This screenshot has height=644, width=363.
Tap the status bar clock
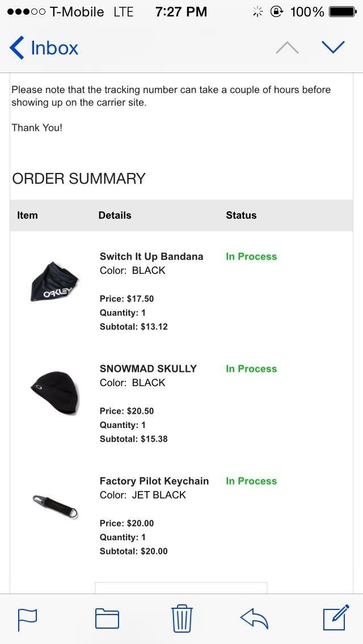click(181, 12)
